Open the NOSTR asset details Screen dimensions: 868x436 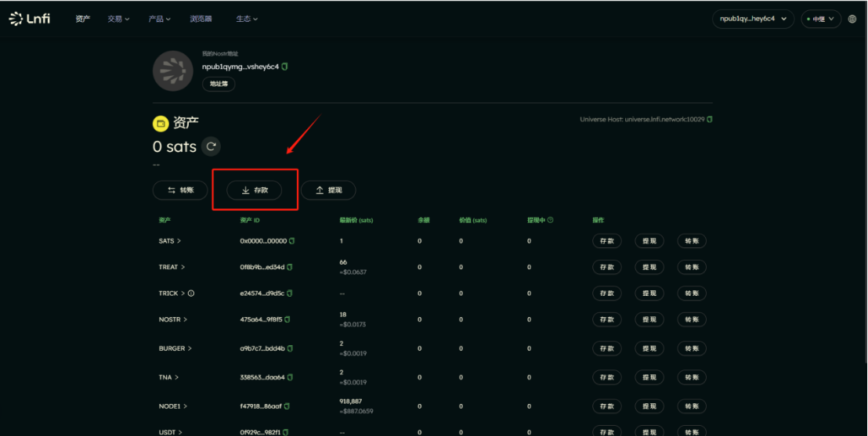[172, 319]
